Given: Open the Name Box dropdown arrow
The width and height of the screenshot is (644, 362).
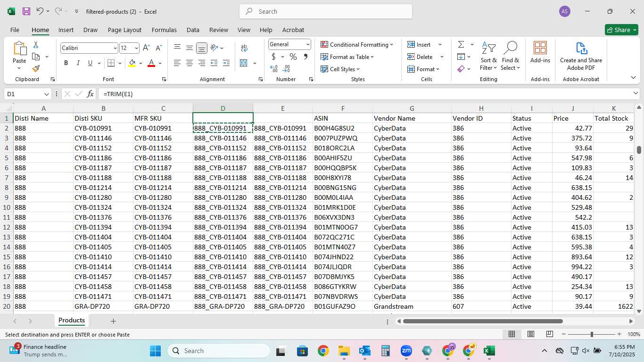Looking at the screenshot, I should (x=46, y=94).
